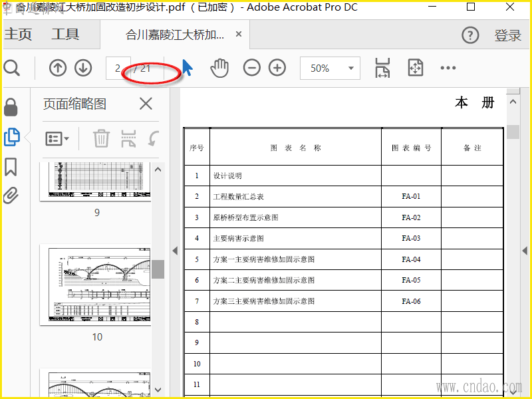Click the thumbnail panel scrollbar handle
532x399 pixels.
click(x=158, y=269)
